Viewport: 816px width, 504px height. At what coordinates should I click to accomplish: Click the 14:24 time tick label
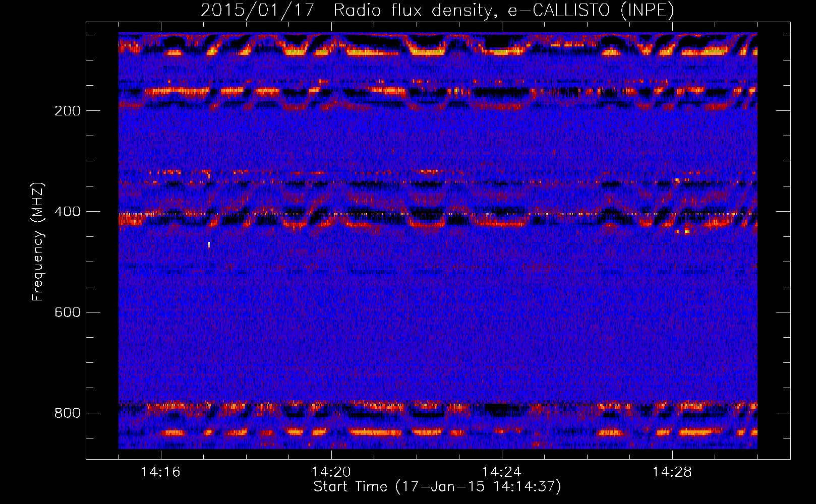tap(502, 472)
